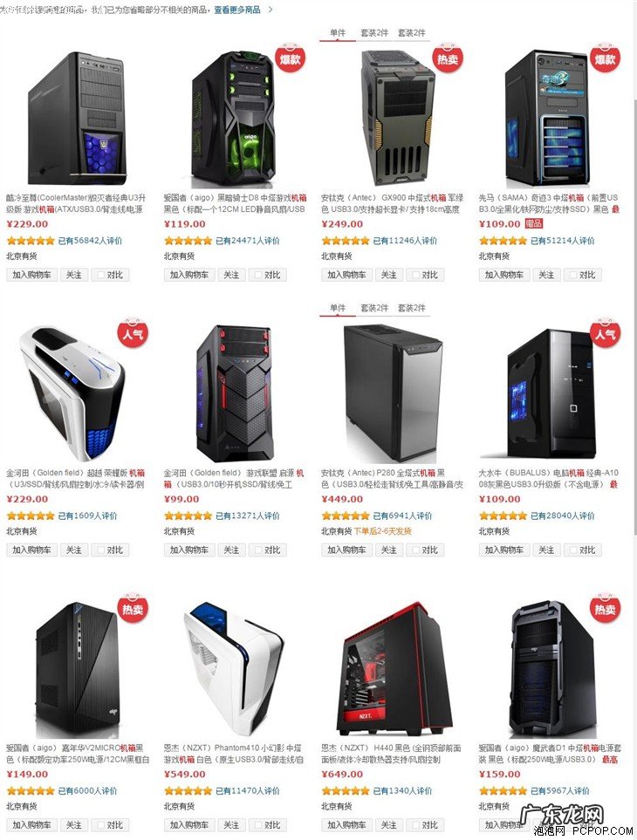
Task: Click the 人气 badge on BUBALUS case
Action: pyautogui.click(x=605, y=333)
